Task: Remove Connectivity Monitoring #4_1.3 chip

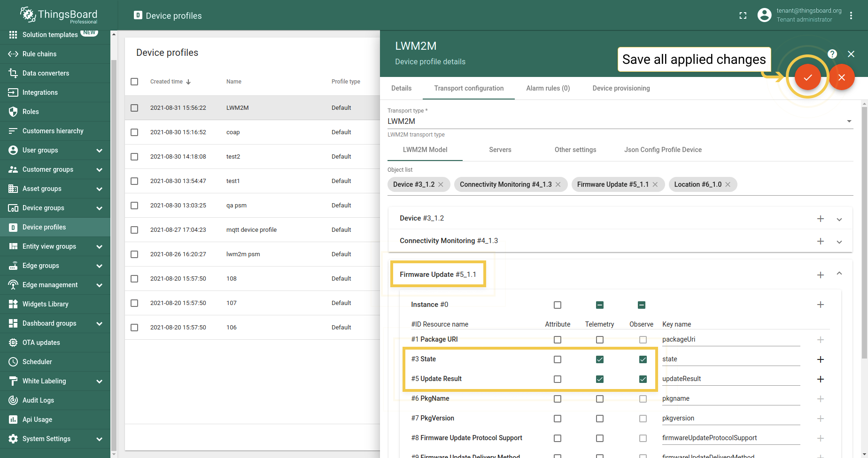Action: (x=558, y=184)
